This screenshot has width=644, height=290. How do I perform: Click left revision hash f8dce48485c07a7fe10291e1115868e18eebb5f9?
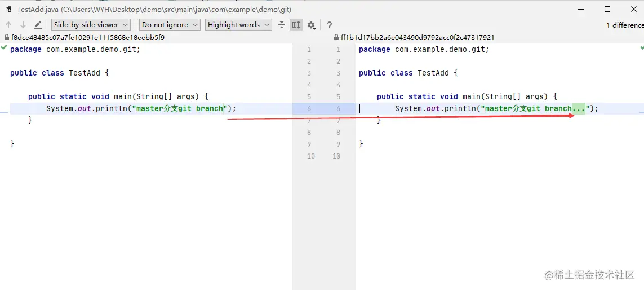(88, 37)
